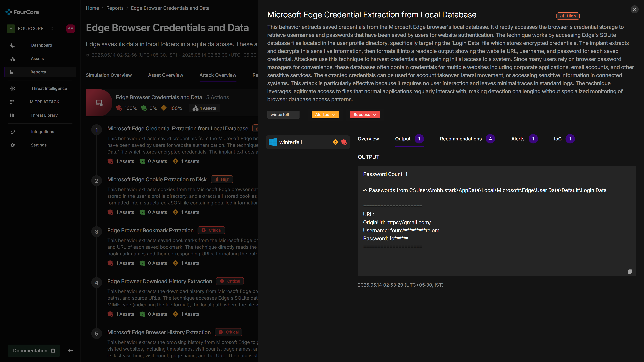Click the green shield icon under Bookmark Extraction
Viewport: 644px width, 362px height.
pyautogui.click(x=142, y=263)
